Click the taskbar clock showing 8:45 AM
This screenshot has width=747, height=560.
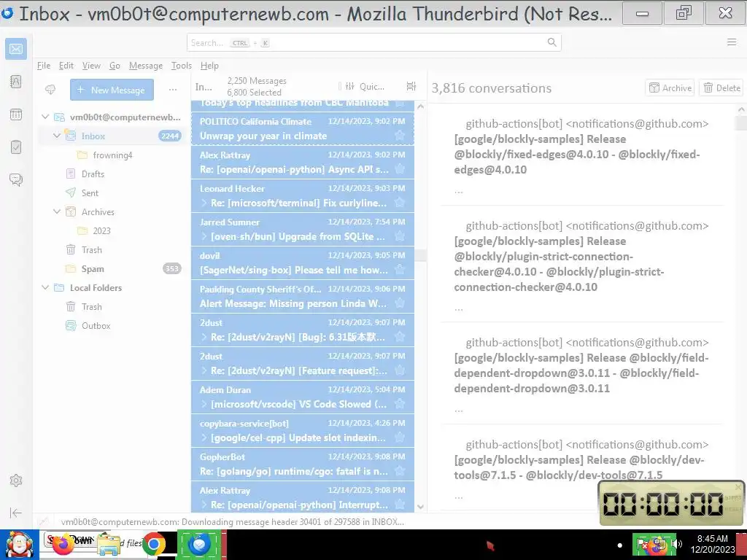[x=713, y=544]
